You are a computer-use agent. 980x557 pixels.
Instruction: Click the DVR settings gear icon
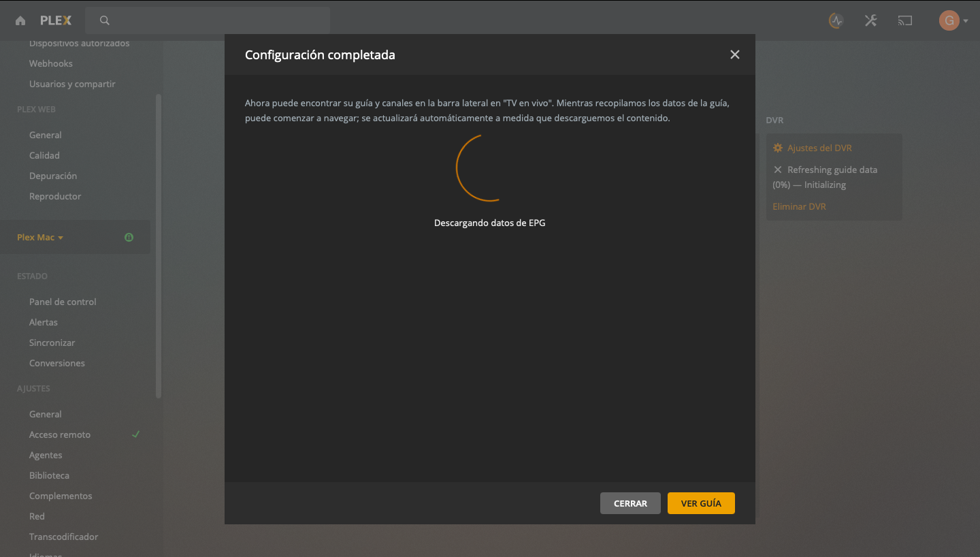(x=778, y=148)
